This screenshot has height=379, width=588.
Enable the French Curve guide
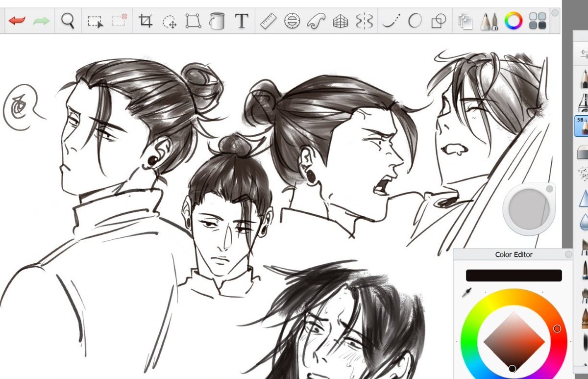point(317,21)
